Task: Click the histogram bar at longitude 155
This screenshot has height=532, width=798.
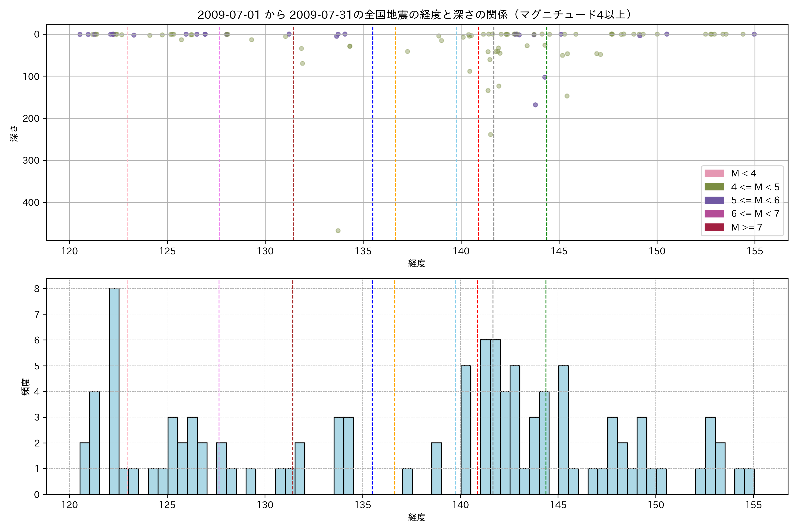Action: [x=749, y=482]
